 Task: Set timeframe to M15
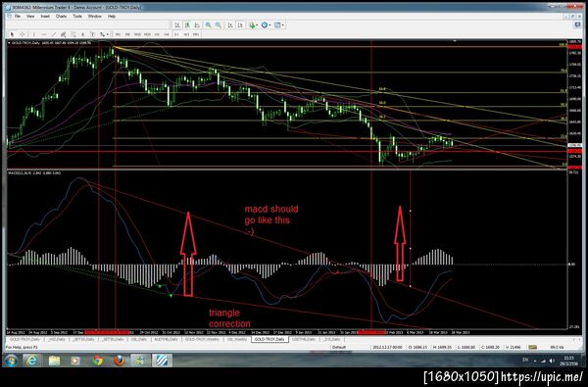point(137,34)
